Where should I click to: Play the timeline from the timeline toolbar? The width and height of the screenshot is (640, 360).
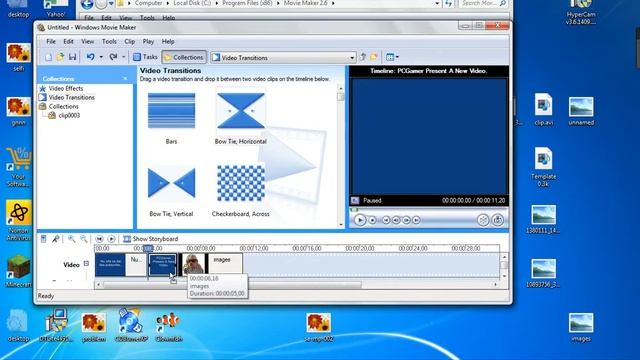point(111,239)
